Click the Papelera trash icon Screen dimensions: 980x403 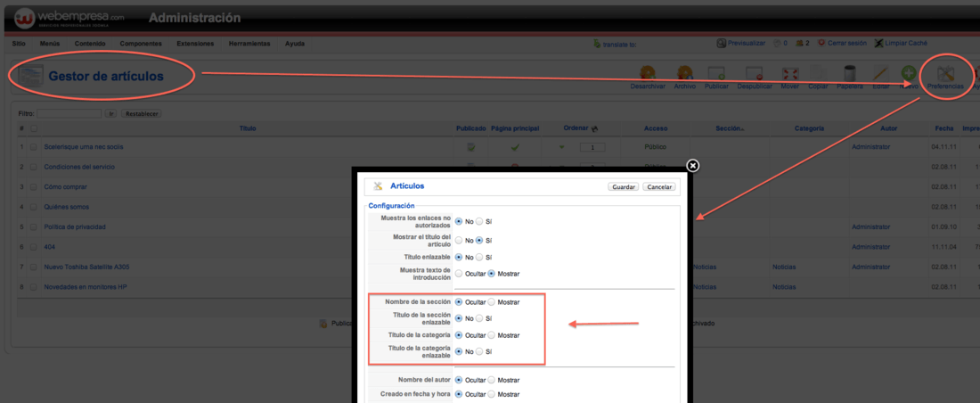pos(850,72)
